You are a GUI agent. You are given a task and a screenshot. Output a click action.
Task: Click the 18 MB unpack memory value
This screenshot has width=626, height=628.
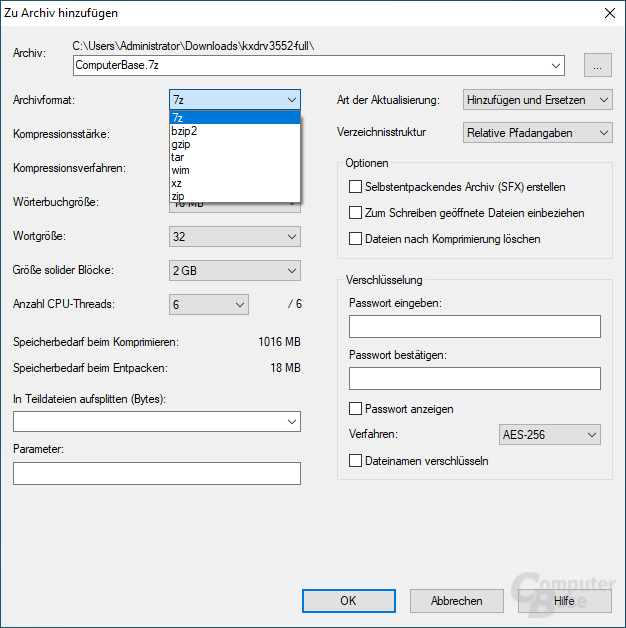(x=285, y=368)
